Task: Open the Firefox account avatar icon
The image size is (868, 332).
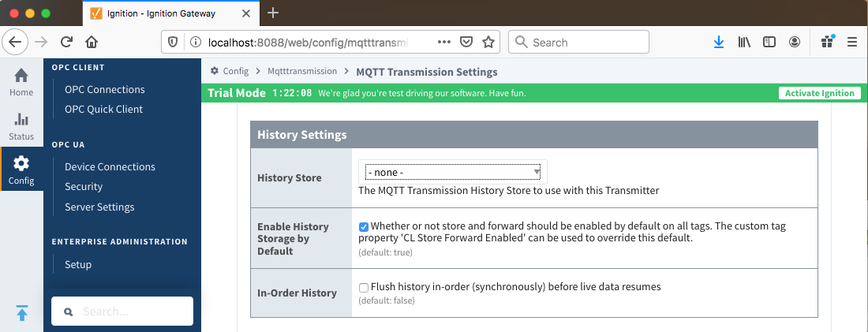Action: point(795,42)
